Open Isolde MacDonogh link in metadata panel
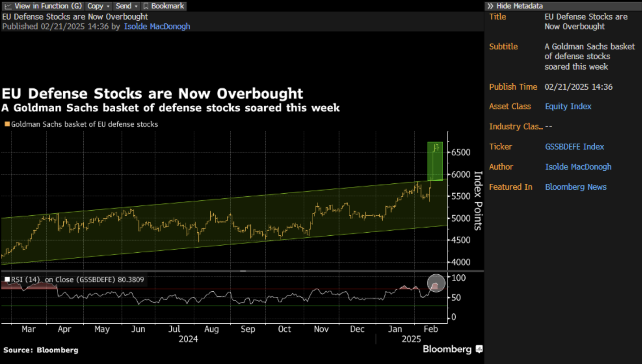642x364 pixels. click(x=578, y=167)
